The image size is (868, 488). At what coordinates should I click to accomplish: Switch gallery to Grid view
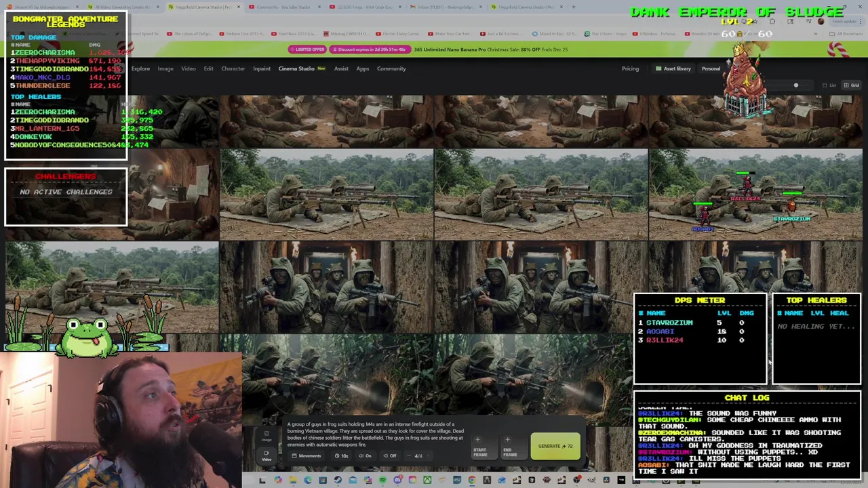click(x=851, y=85)
